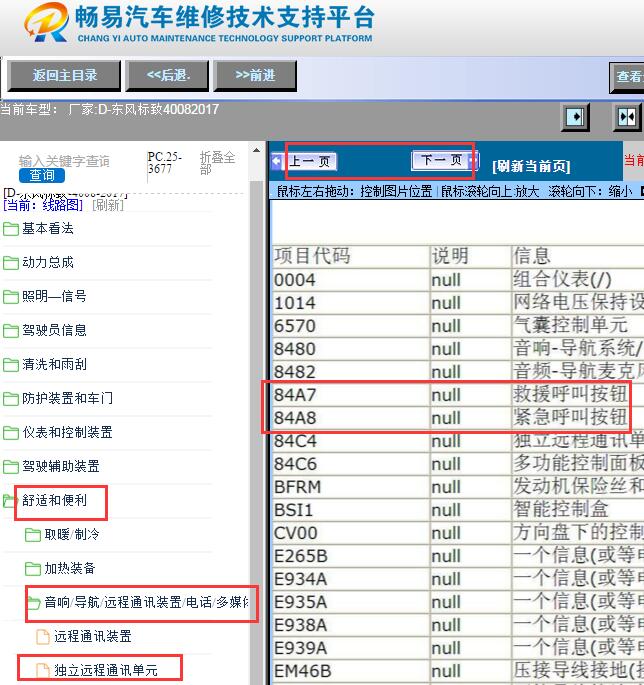
Task: Click the PC.25-3677 text
Action: (x=165, y=163)
